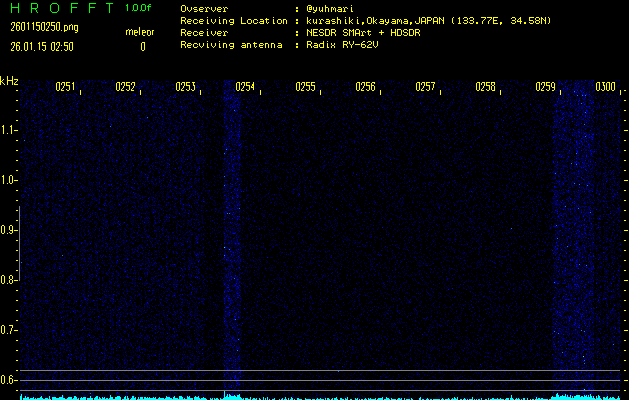Click the Ovserver label
The image size is (629, 400).
204,9
